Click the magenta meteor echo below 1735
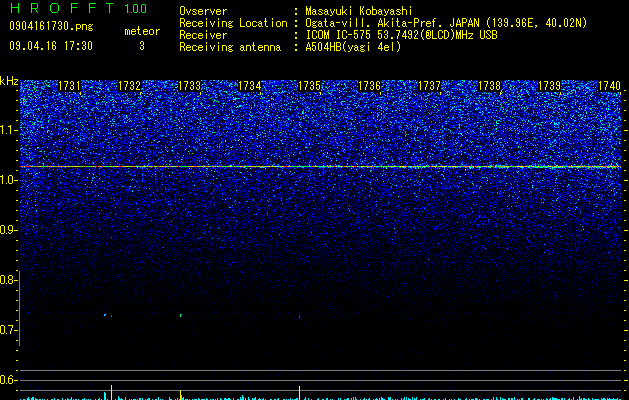 (x=300, y=317)
